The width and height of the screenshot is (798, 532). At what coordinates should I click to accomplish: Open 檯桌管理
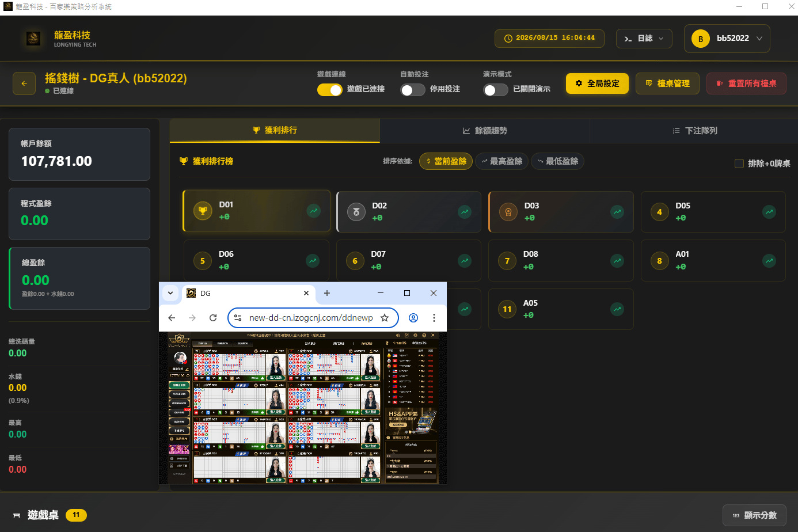[668, 83]
